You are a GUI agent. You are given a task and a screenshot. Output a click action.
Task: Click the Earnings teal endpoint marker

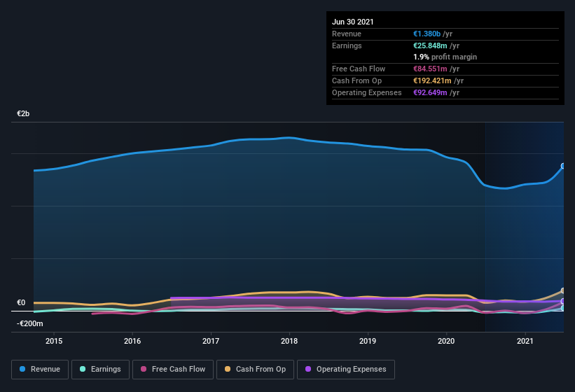563,308
